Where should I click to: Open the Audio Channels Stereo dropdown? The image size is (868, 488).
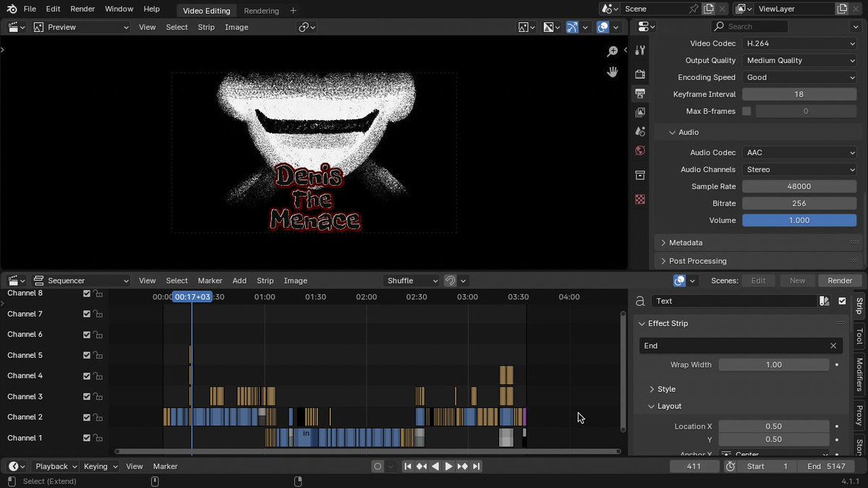pos(799,169)
